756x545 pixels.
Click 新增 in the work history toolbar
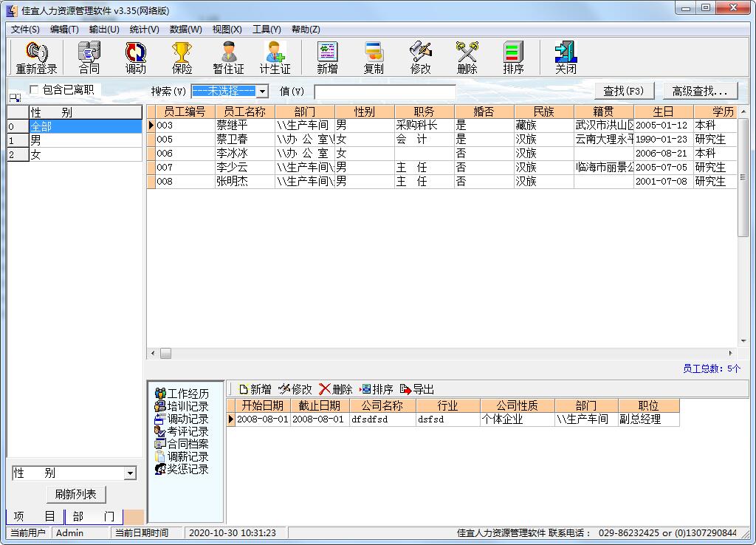tap(255, 389)
